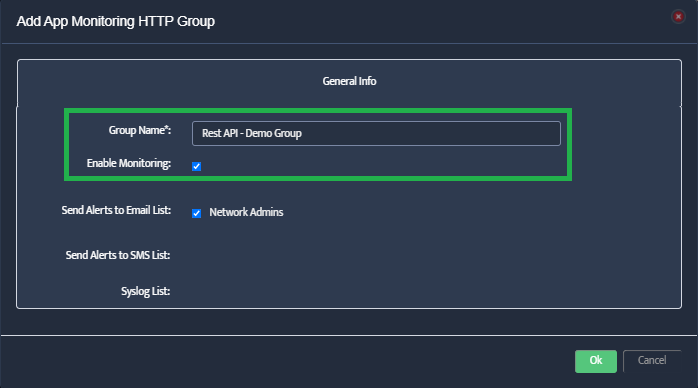Uncheck the Network Admins email list checkbox

pos(196,213)
